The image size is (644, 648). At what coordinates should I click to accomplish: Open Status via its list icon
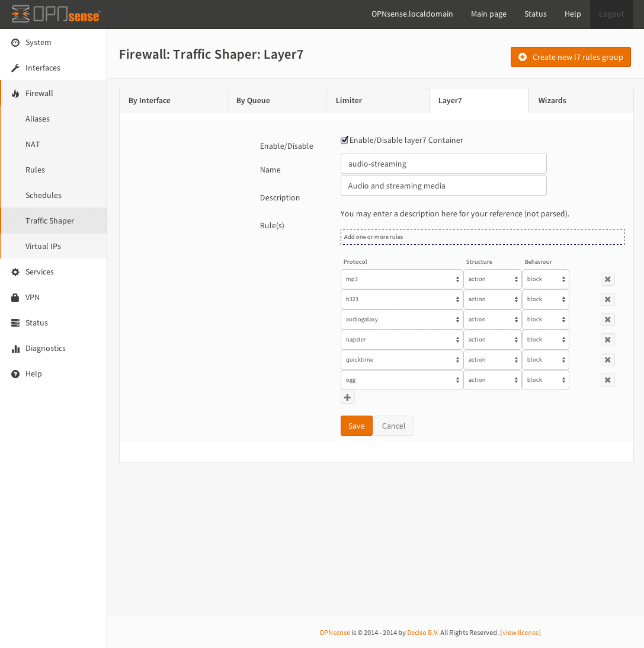click(x=15, y=323)
